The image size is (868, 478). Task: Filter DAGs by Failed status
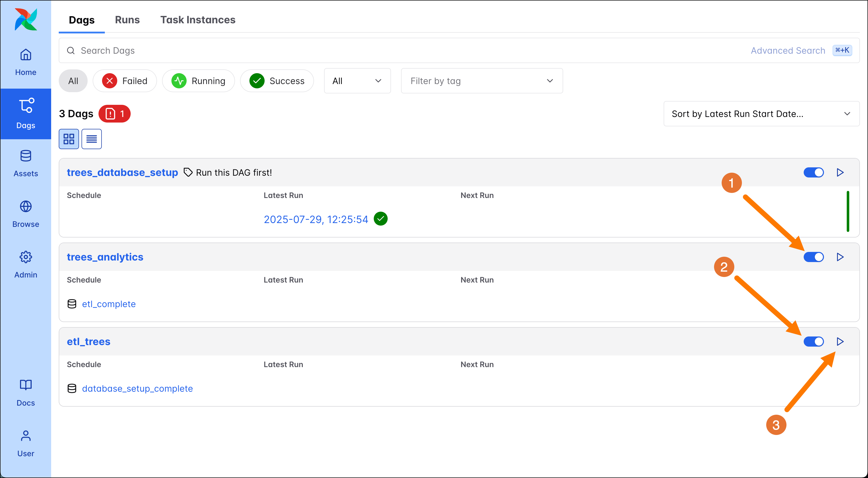125,81
